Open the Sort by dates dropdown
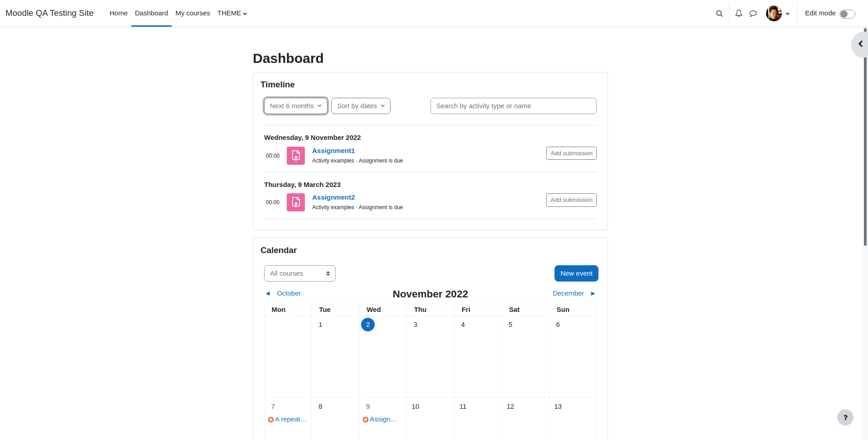This screenshot has width=868, height=440. (361, 106)
